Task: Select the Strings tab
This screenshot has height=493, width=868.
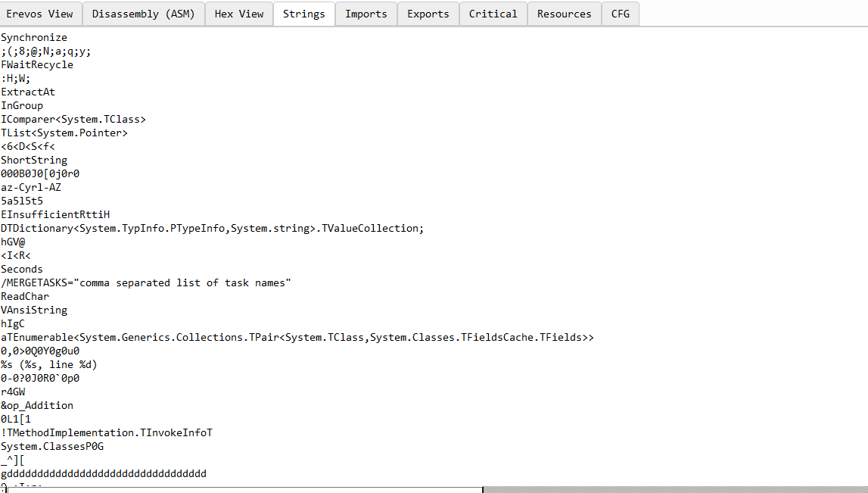Action: coord(303,14)
